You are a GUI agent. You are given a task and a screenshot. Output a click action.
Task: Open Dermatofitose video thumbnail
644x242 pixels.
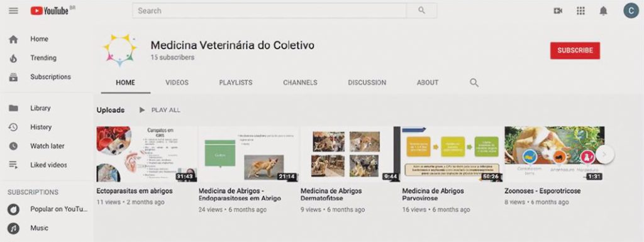click(350, 154)
